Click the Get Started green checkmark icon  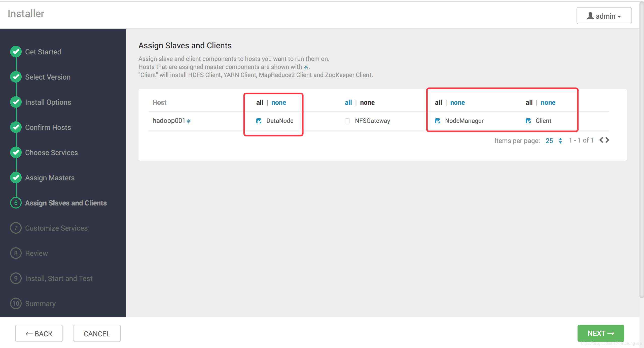tap(16, 52)
